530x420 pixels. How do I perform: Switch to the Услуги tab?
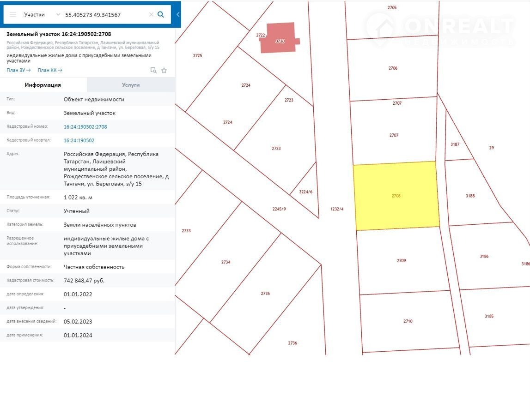point(131,85)
